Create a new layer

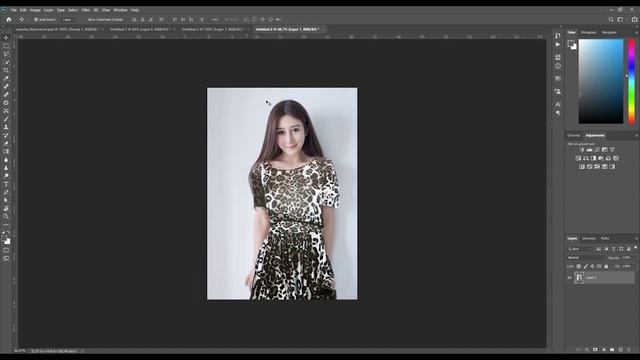(x=620, y=350)
